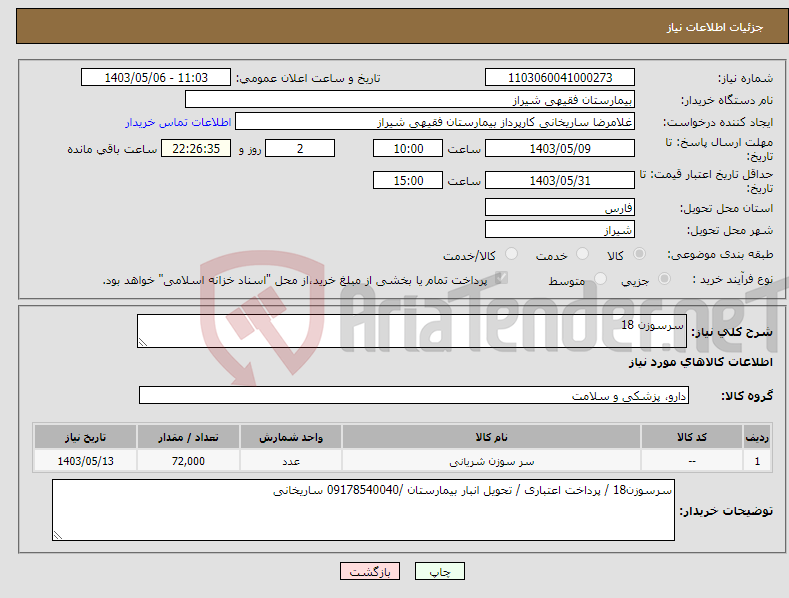Viewport: 789px width, 598px height.
Task: Select the جزیی purchase type radio
Action: (x=664, y=279)
